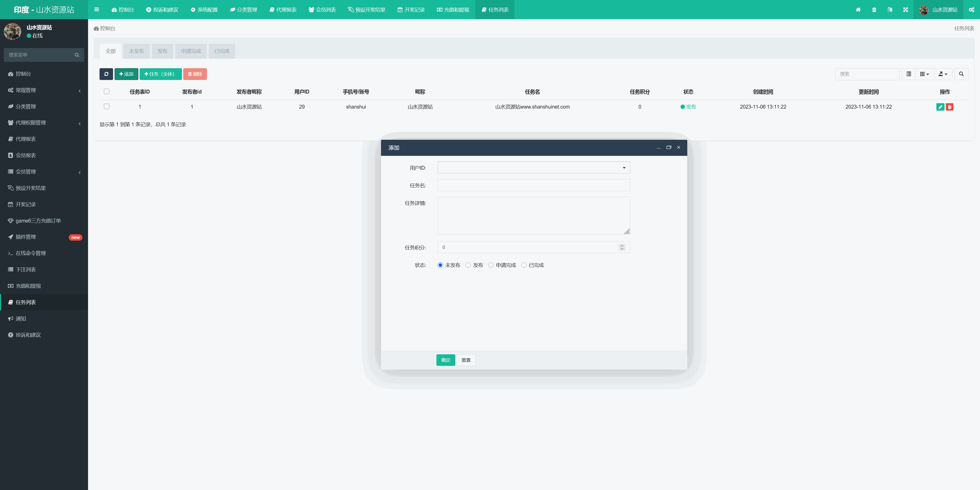Image resolution: width=980 pixels, height=490 pixels.
Task: Toggle table card view icon
Action: tap(909, 74)
